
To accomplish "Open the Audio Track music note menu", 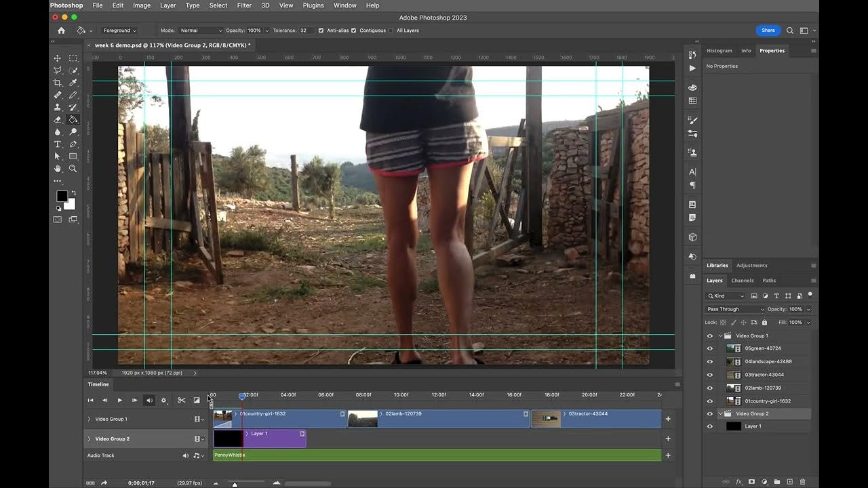I will (x=198, y=455).
